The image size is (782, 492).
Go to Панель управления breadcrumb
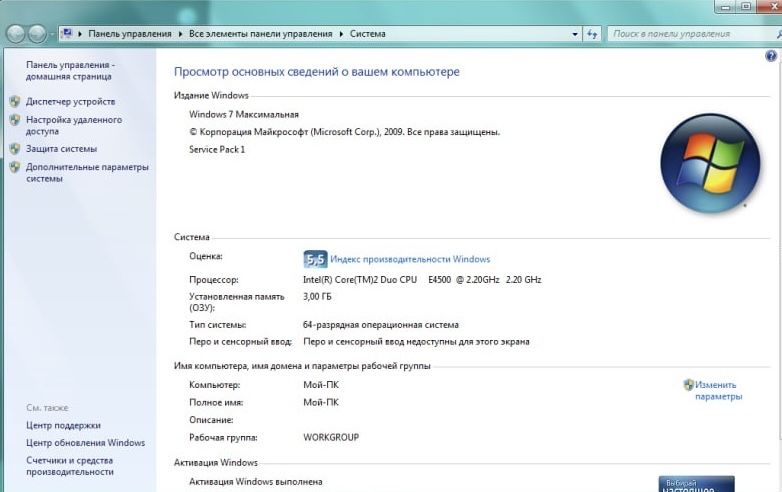130,34
